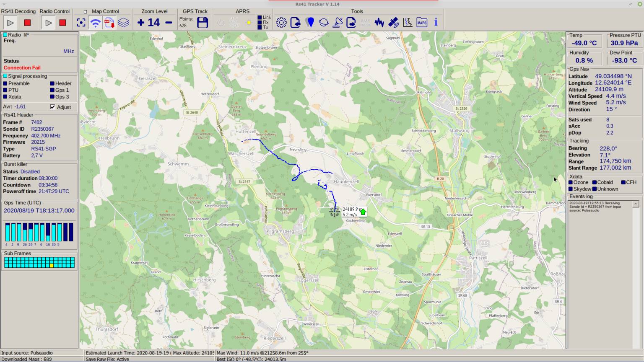The image size is (644, 362).
Task: Click the Radio Control stop button
Action: coord(62,23)
